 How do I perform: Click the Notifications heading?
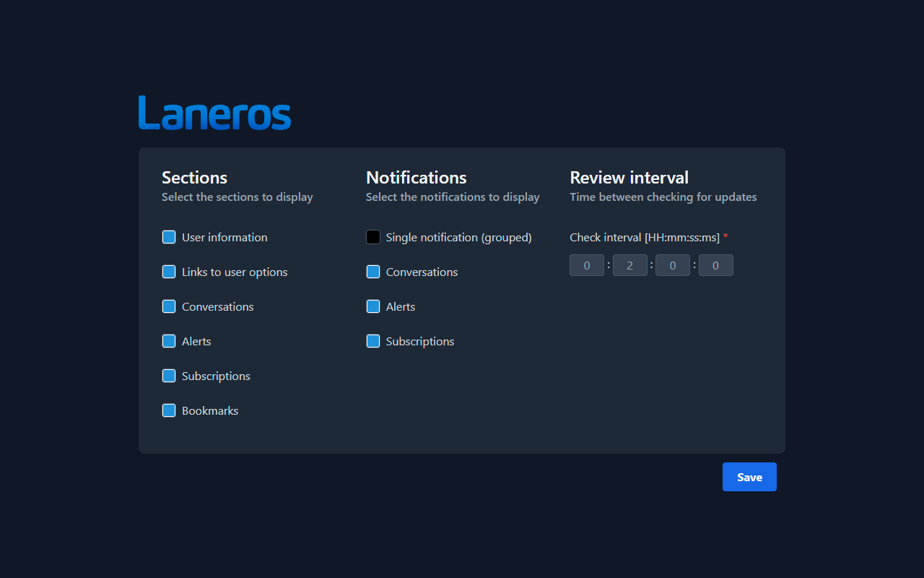click(417, 177)
